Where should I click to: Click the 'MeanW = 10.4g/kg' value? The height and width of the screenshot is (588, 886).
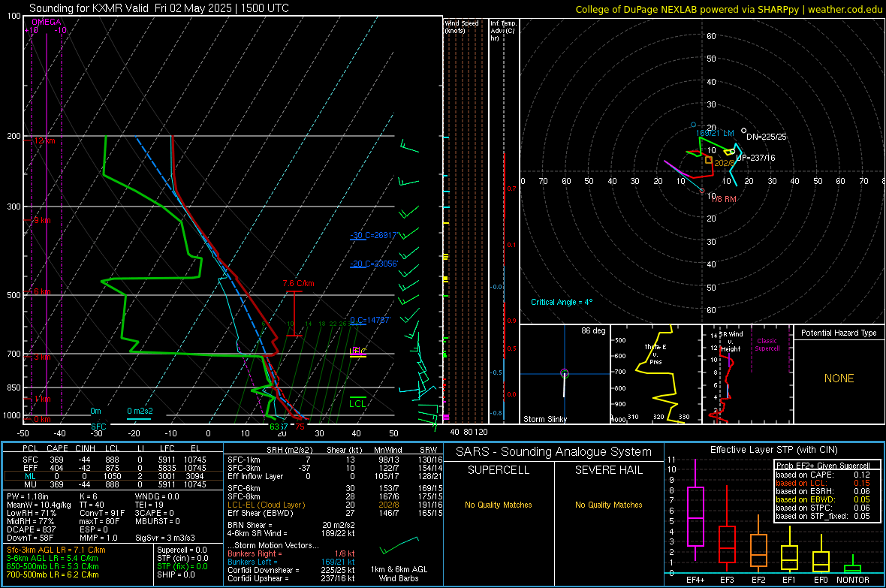(39, 505)
